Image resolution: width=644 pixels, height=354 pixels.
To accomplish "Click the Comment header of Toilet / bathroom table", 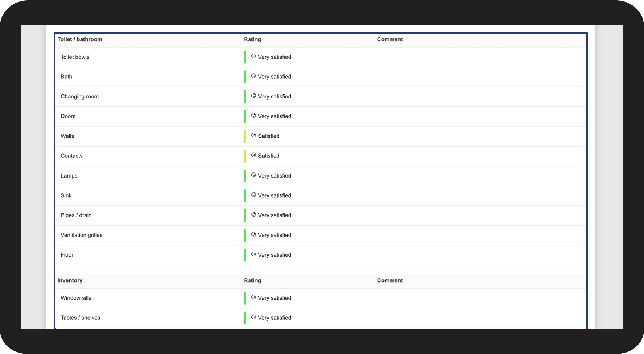I will (x=390, y=39).
